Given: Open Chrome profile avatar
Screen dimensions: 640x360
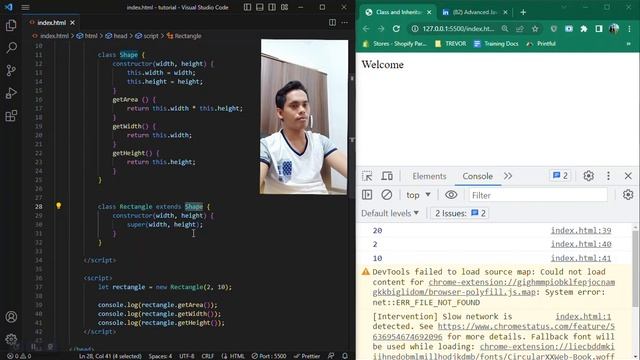Looking at the screenshot, I should 614,29.
